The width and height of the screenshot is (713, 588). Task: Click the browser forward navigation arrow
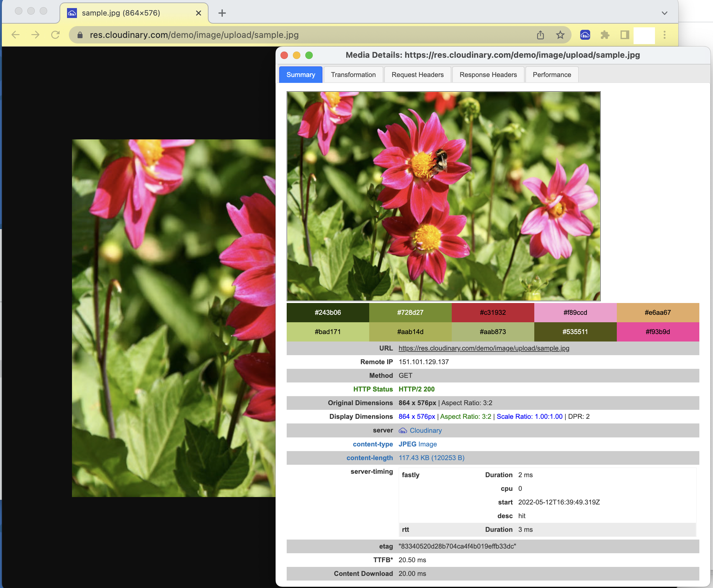35,35
